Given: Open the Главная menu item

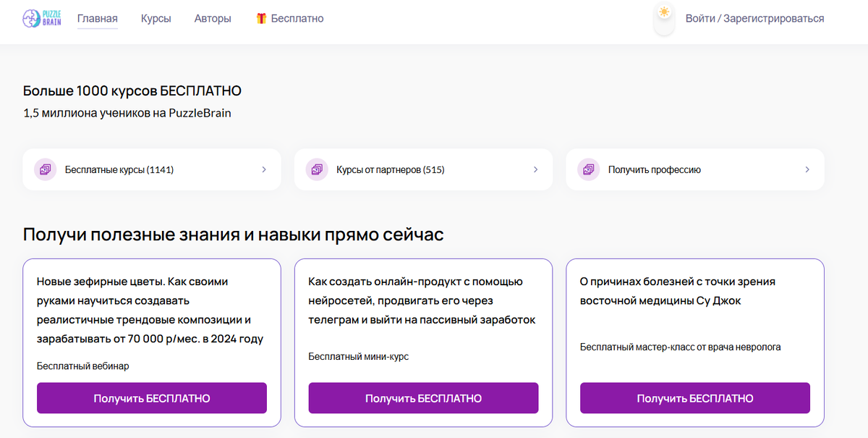Looking at the screenshot, I should [98, 18].
